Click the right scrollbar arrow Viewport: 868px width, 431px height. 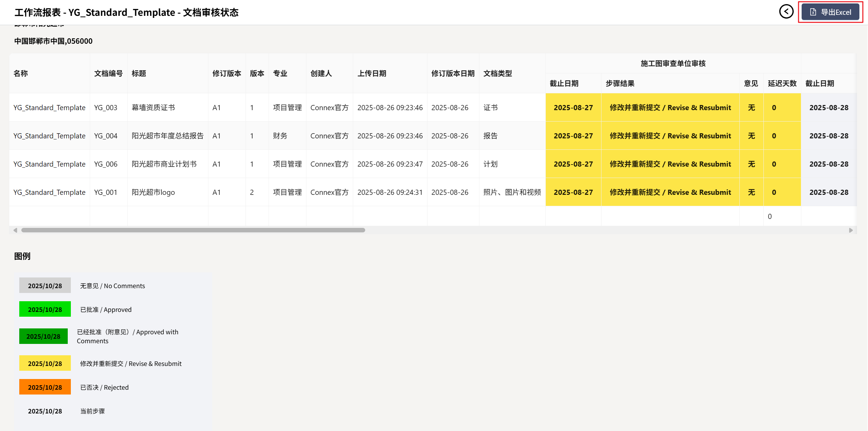coord(850,230)
